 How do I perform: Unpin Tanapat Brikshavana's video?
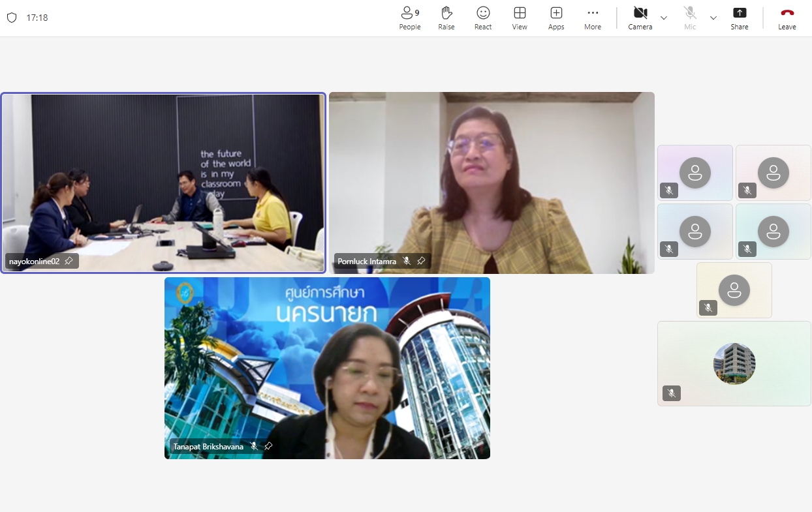click(268, 446)
